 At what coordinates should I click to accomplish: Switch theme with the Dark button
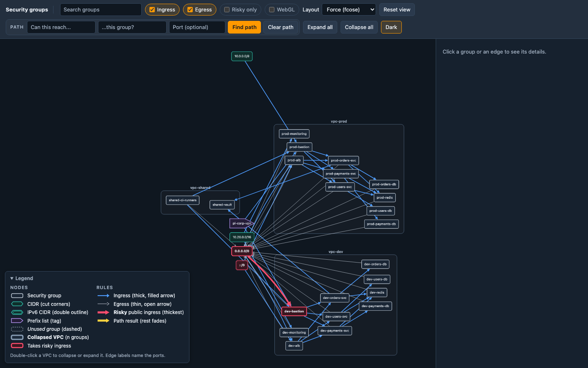pyautogui.click(x=391, y=27)
